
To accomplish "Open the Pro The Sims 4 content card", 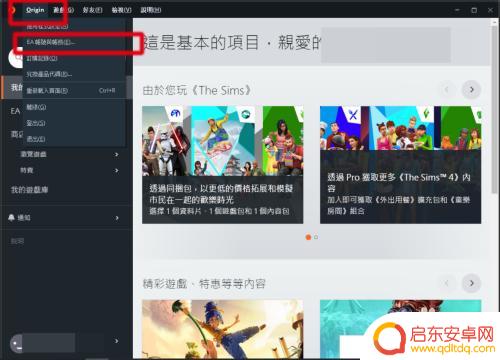I will tap(400, 165).
